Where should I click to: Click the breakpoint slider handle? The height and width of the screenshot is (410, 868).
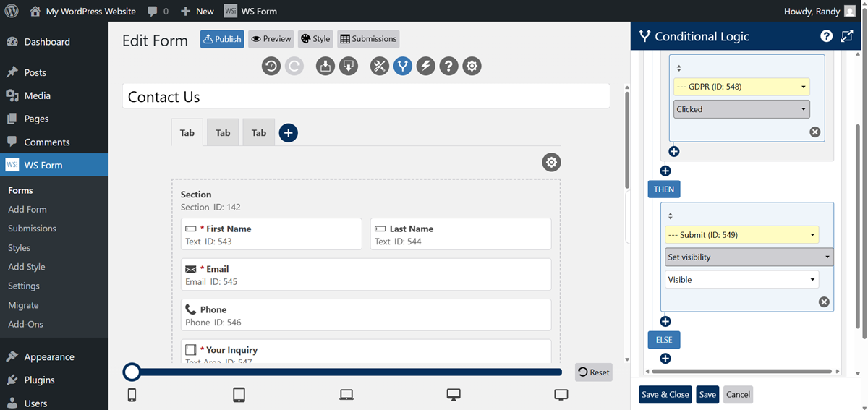[x=132, y=372]
